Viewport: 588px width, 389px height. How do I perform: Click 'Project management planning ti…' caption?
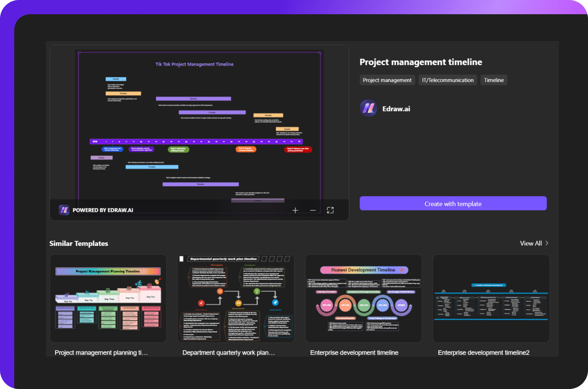point(101,353)
